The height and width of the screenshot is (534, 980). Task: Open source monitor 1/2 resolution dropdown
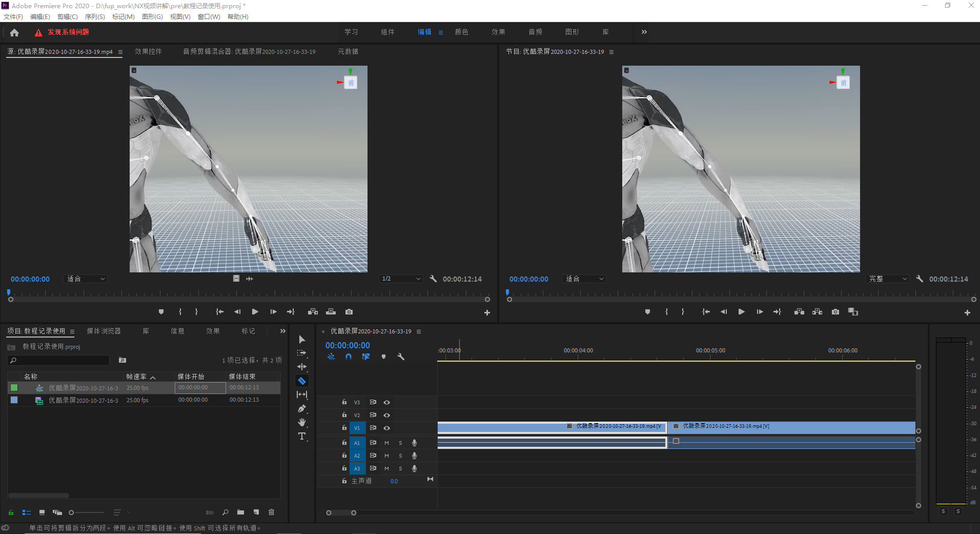(x=401, y=279)
